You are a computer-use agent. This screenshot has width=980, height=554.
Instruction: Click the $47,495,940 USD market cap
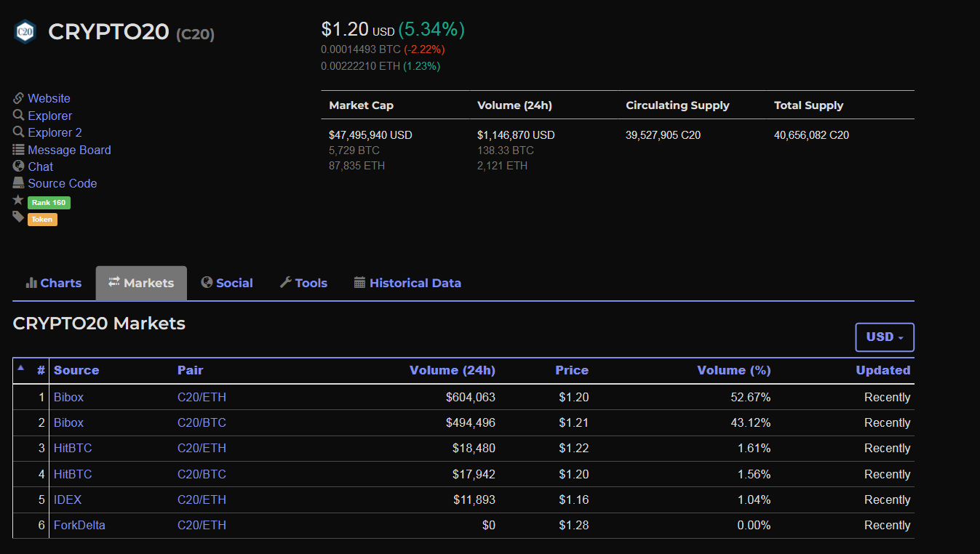pos(370,135)
